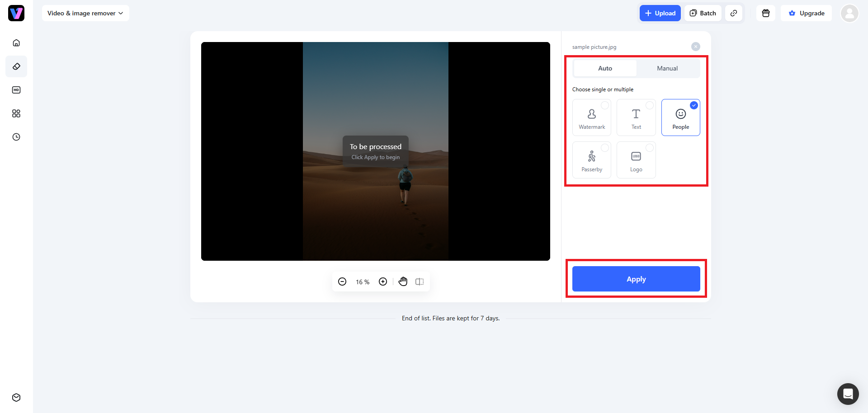
Task: Zoom in with the plus magnifier icon
Action: [383, 282]
